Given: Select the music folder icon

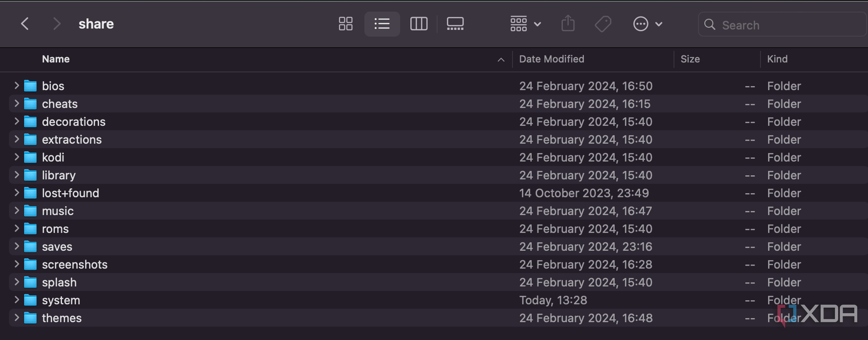Looking at the screenshot, I should [30, 211].
